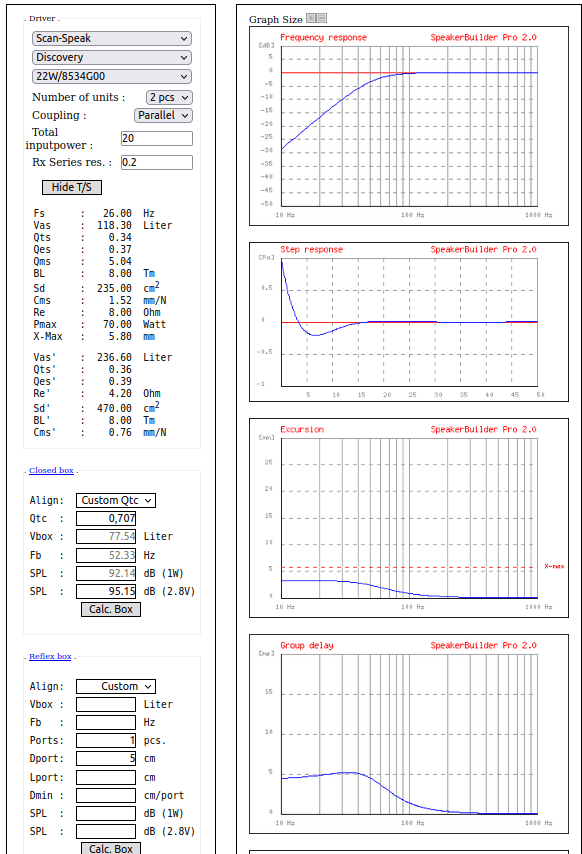Click Calc. Box button in Closed box
This screenshot has height=854, width=582.
click(111, 609)
